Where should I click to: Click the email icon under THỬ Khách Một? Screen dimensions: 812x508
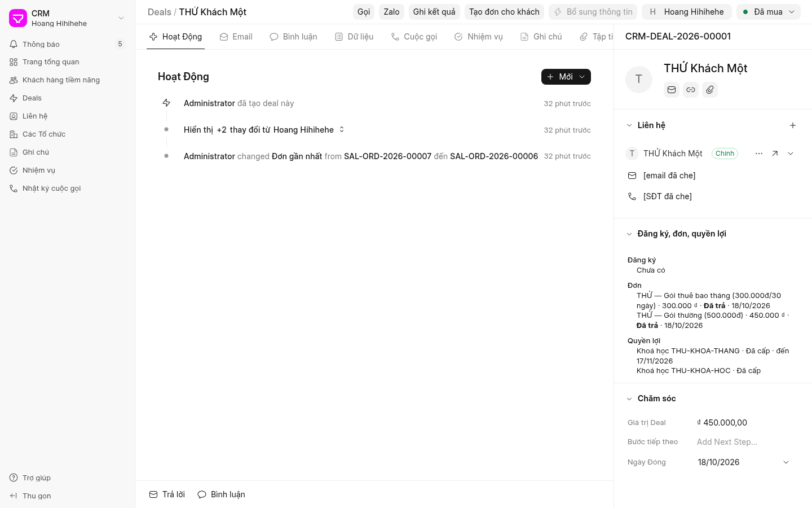tap(672, 90)
